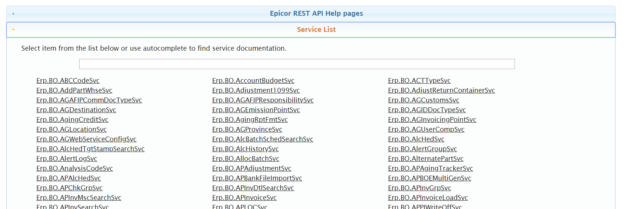Open Erp.BO.AlcHistorySvc link
This screenshot has height=209, width=644.
[245, 149]
